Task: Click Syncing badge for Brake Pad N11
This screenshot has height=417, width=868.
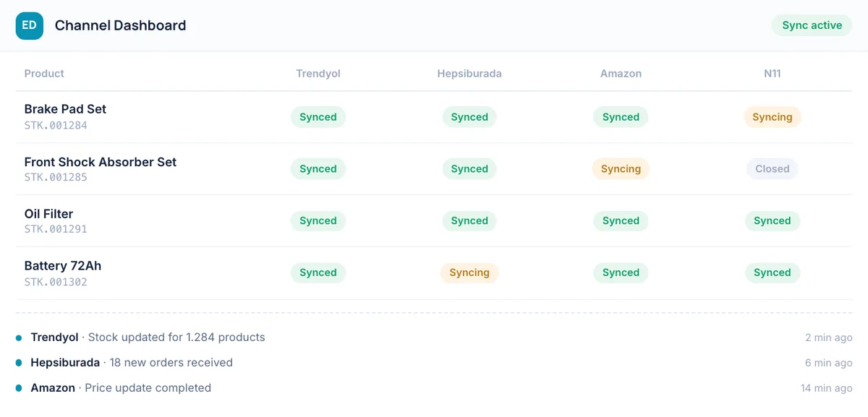Action: coord(773,117)
